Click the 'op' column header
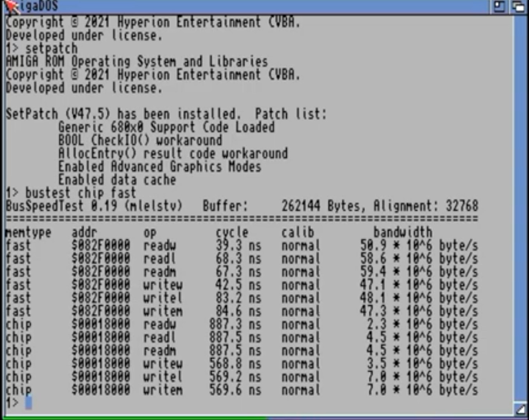This screenshot has width=529, height=420. pyautogui.click(x=150, y=233)
